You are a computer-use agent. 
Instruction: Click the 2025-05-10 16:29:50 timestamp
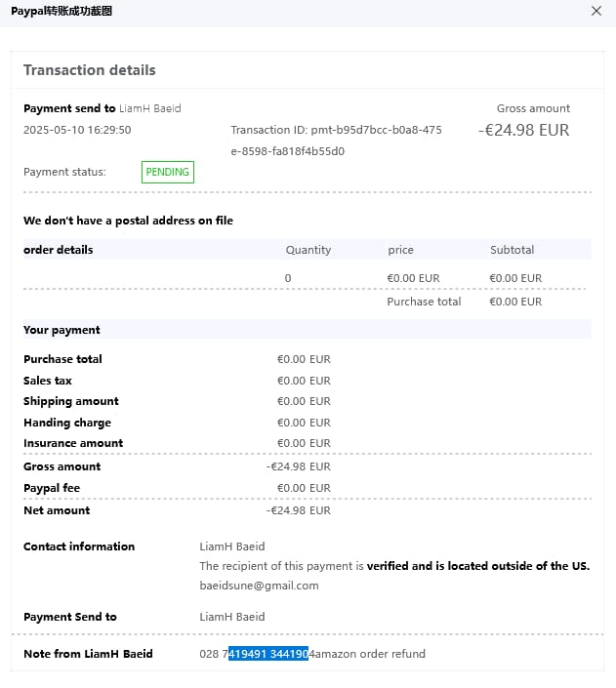click(x=77, y=130)
